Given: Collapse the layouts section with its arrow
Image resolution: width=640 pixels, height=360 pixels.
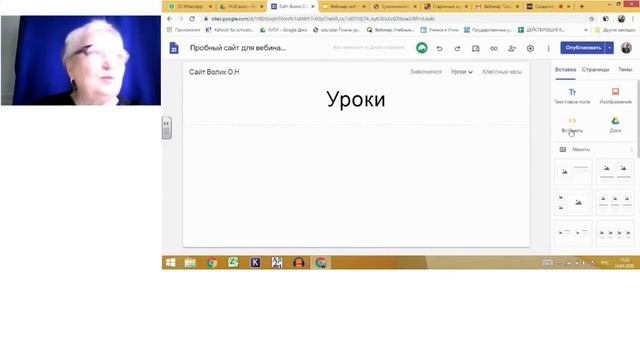Looking at the screenshot, I should pyautogui.click(x=631, y=149).
